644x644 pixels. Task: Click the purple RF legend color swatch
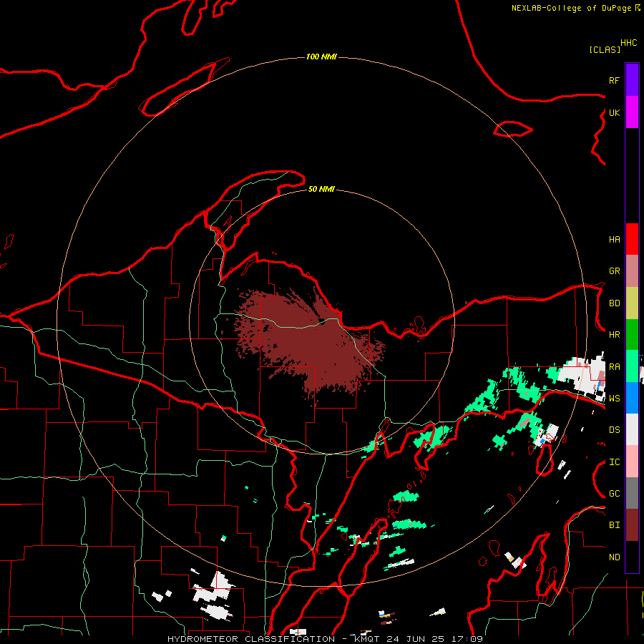pyautogui.click(x=632, y=80)
